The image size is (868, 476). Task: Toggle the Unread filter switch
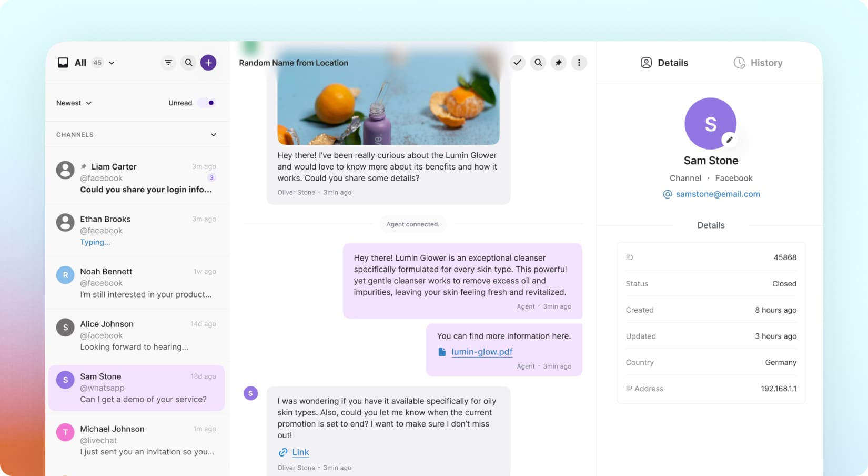tap(207, 103)
